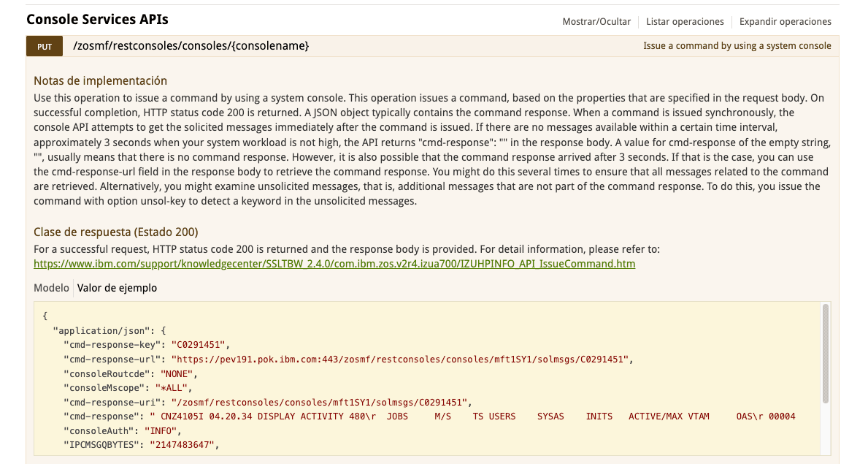Click the IPCMSGQBYTES "2147483647" value
Screen dimensions: 868x464
pyautogui.click(x=184, y=444)
